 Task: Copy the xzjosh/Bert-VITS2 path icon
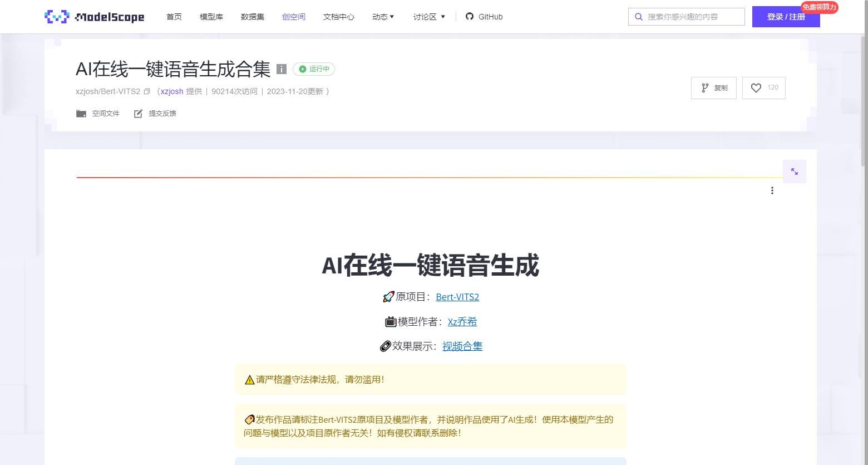(x=147, y=91)
